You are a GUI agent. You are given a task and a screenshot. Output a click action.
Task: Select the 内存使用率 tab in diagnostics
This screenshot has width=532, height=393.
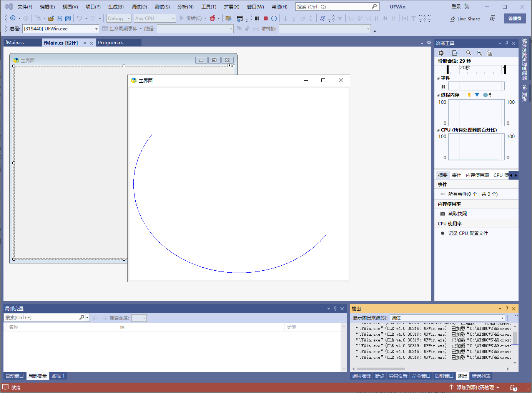(x=477, y=175)
